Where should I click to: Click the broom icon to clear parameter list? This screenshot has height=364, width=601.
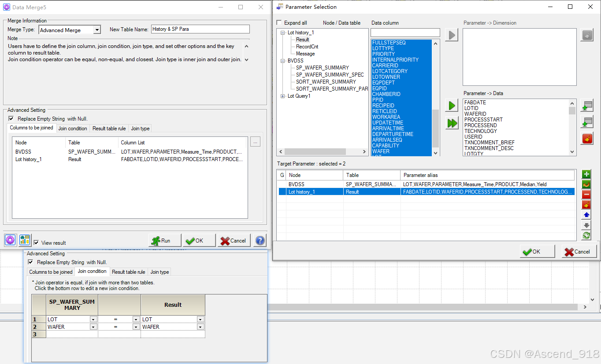point(586,204)
